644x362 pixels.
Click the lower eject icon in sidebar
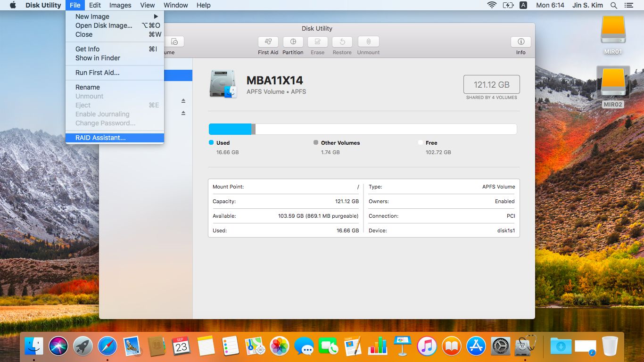183,113
